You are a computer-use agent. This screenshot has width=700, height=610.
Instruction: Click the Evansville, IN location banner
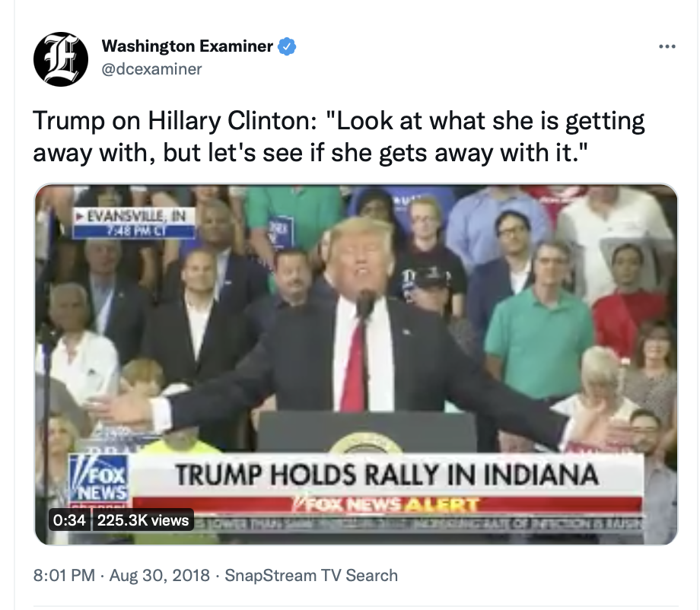click(134, 217)
